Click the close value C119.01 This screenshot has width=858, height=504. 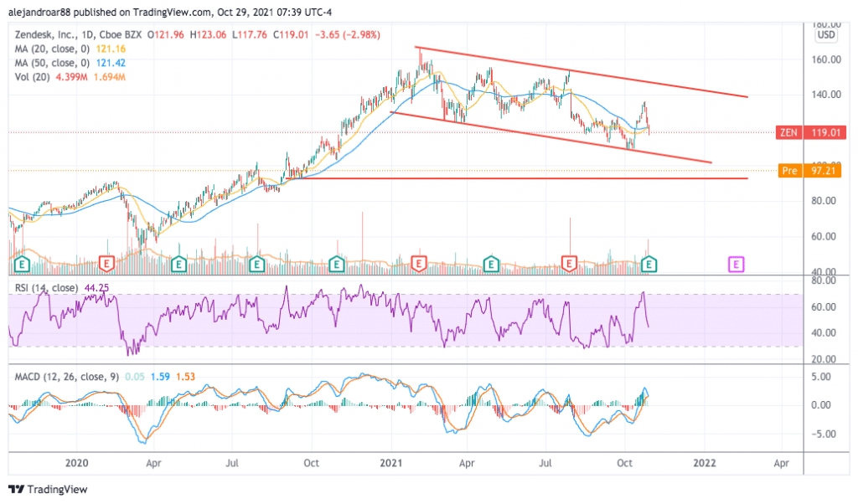click(291, 34)
